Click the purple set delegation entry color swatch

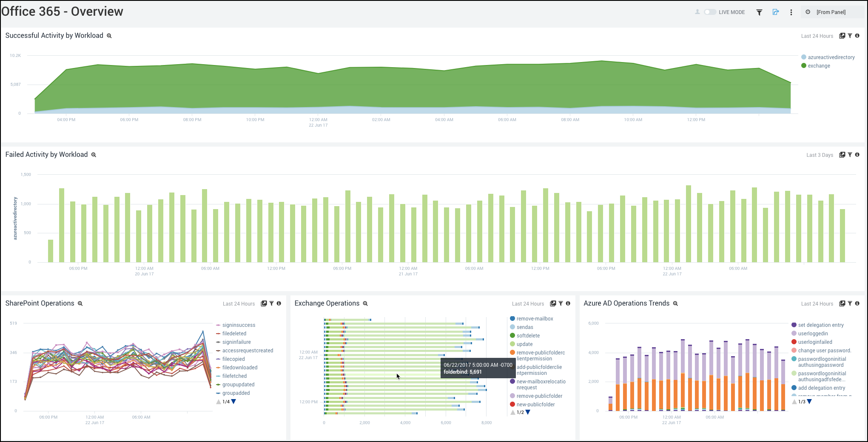tap(794, 325)
